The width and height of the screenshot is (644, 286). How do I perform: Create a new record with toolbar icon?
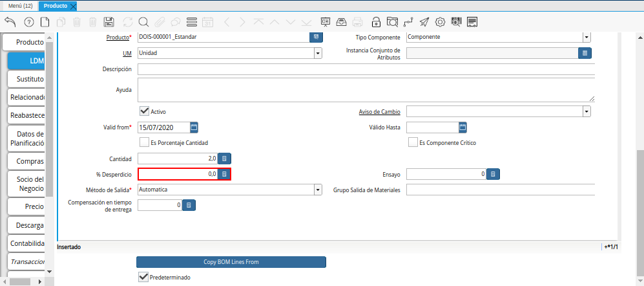(45, 21)
